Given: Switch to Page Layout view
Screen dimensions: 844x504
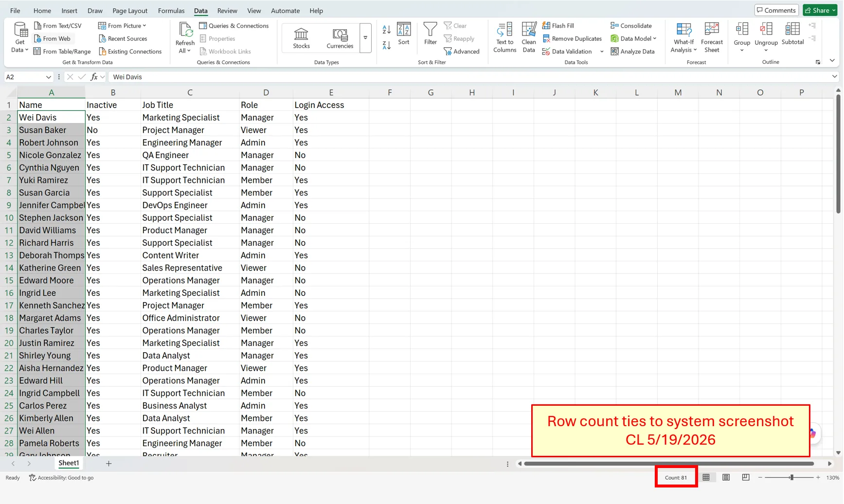Looking at the screenshot, I should 726,478.
